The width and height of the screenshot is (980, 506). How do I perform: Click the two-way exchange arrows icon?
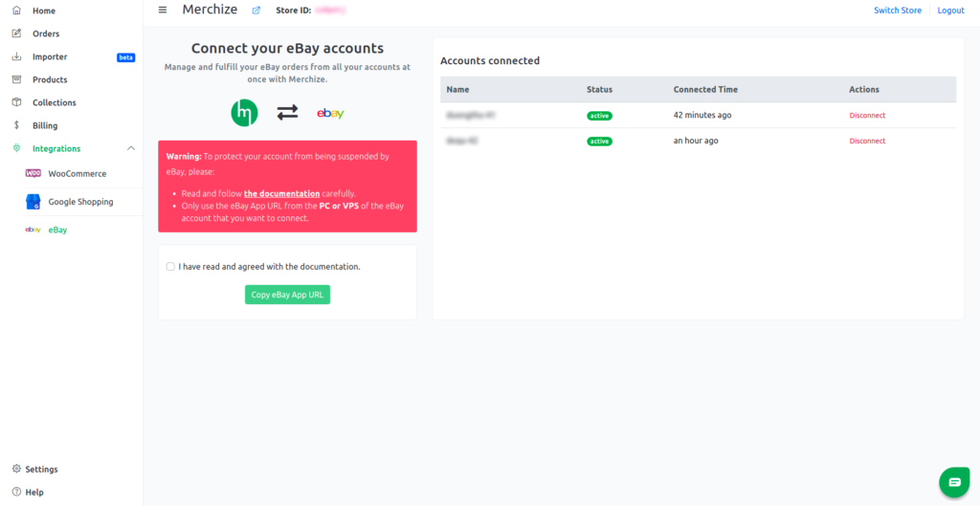[x=287, y=113]
